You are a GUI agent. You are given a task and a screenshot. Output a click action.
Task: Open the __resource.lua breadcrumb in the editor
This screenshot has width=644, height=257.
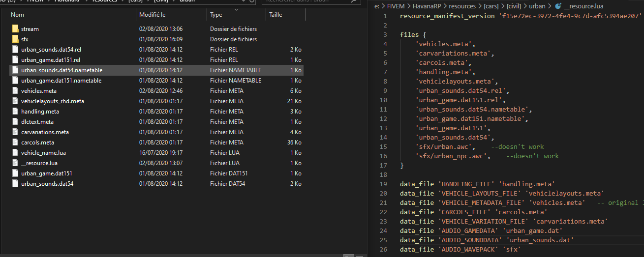pos(583,6)
